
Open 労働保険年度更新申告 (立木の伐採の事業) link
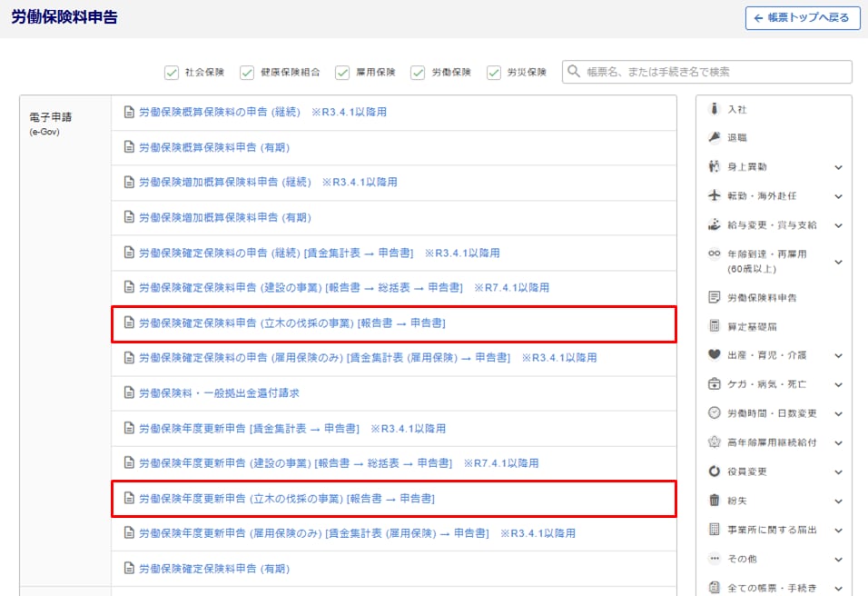point(286,499)
